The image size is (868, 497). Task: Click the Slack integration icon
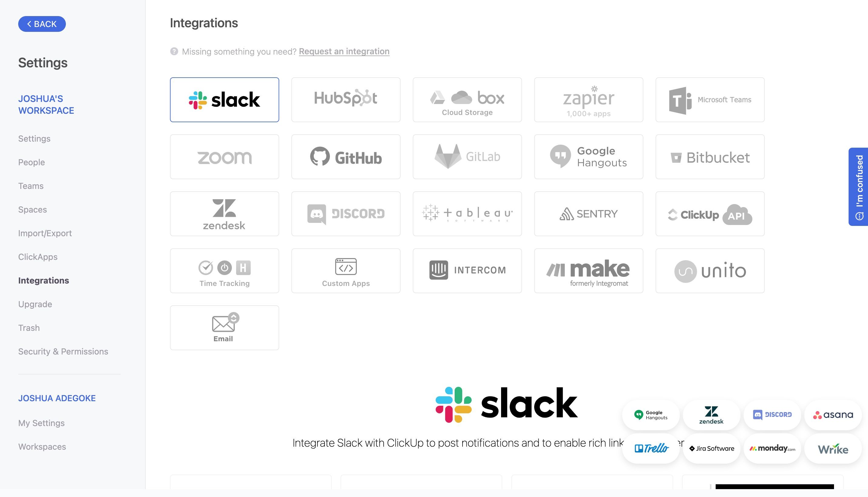225,99
